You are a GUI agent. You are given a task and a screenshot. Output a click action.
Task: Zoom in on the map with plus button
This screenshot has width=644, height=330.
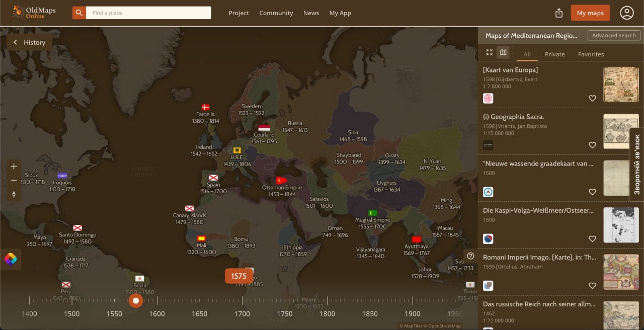tap(14, 167)
